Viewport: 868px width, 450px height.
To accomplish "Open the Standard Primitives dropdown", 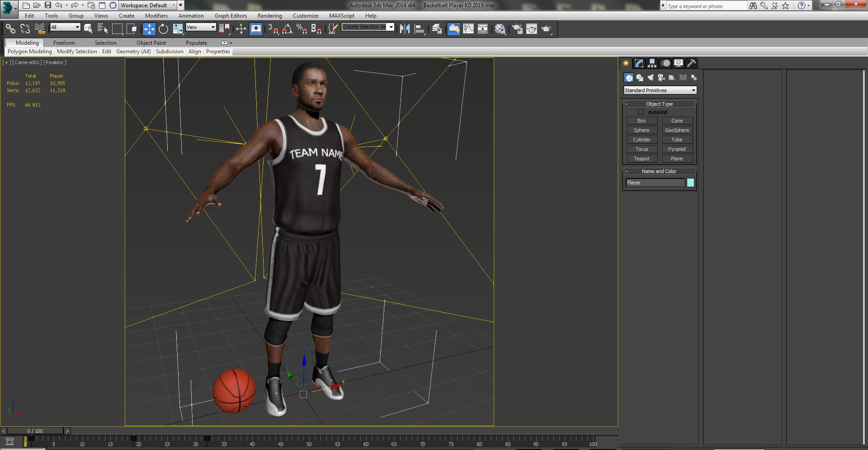I will [660, 90].
